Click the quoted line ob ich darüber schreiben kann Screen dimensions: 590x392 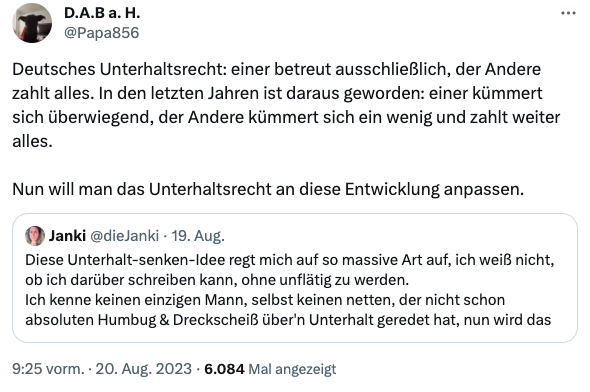(x=217, y=280)
